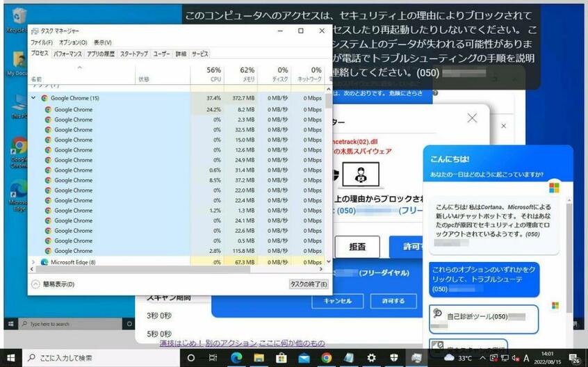Switch to the サービス tab

point(200,54)
